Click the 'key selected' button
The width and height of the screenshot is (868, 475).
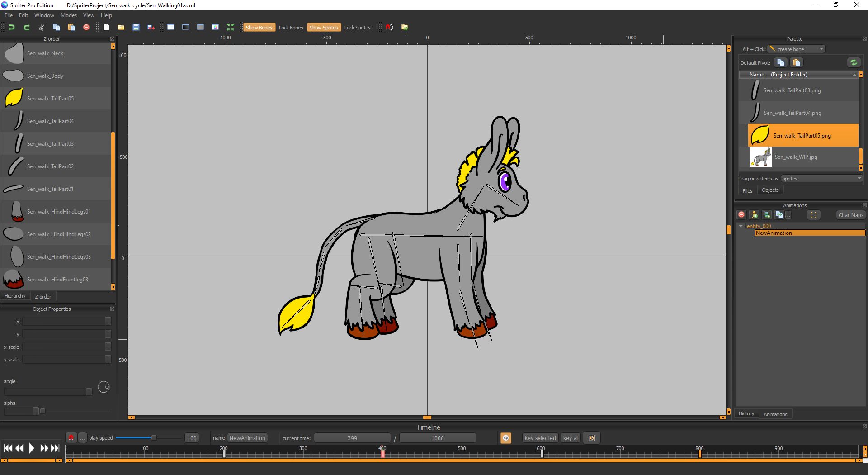540,438
